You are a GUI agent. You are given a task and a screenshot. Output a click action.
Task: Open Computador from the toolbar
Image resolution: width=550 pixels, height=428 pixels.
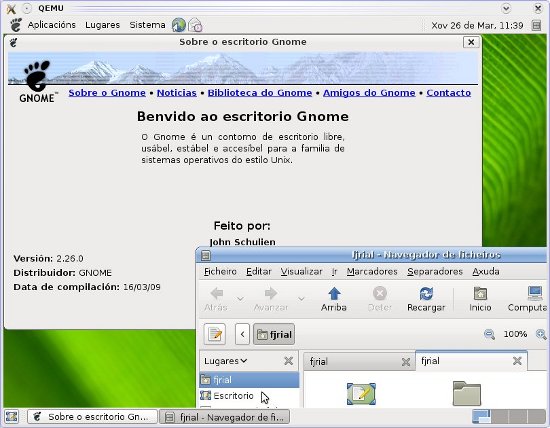(527, 299)
